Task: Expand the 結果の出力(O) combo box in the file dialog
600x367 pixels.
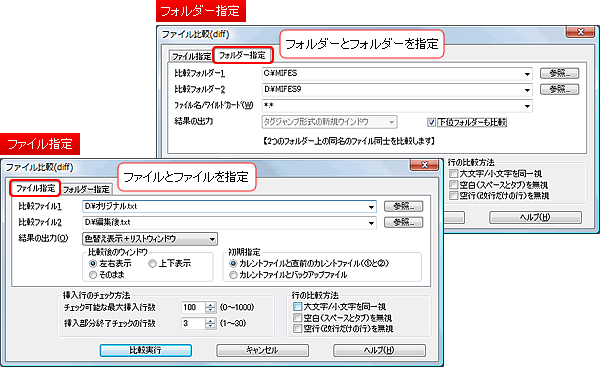Action: [x=150, y=239]
